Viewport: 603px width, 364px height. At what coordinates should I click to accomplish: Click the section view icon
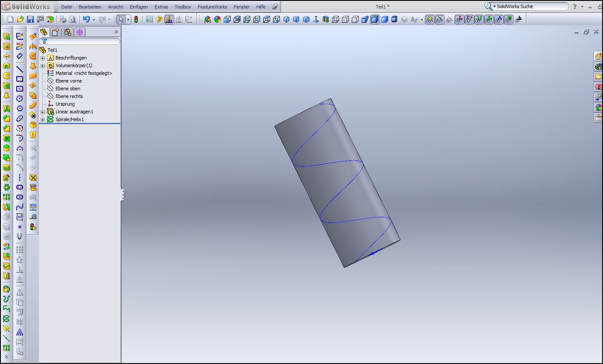coord(326,19)
